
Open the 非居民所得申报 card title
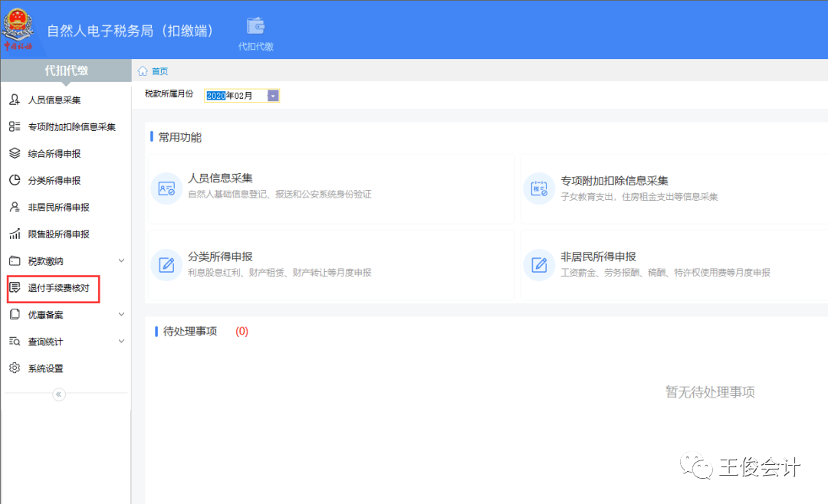click(598, 257)
